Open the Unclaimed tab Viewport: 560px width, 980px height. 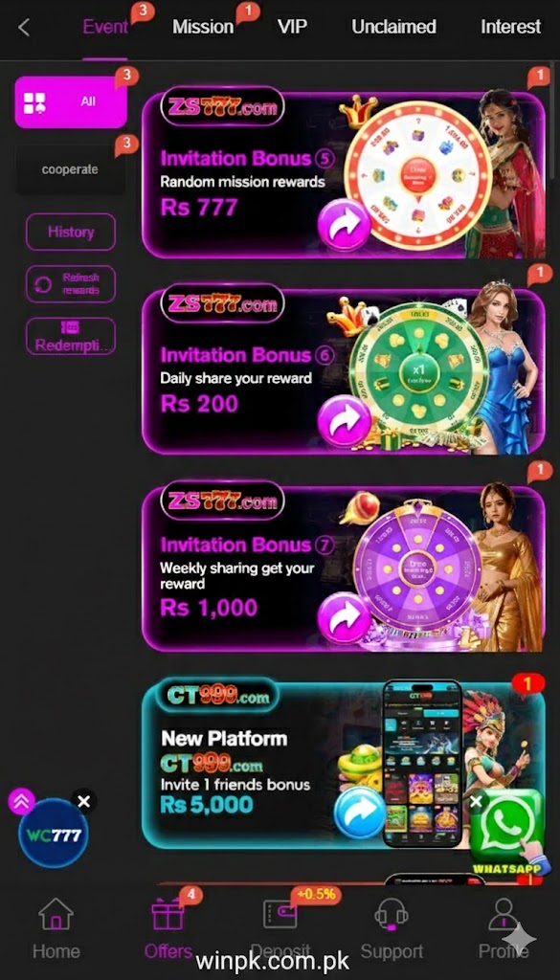[393, 27]
